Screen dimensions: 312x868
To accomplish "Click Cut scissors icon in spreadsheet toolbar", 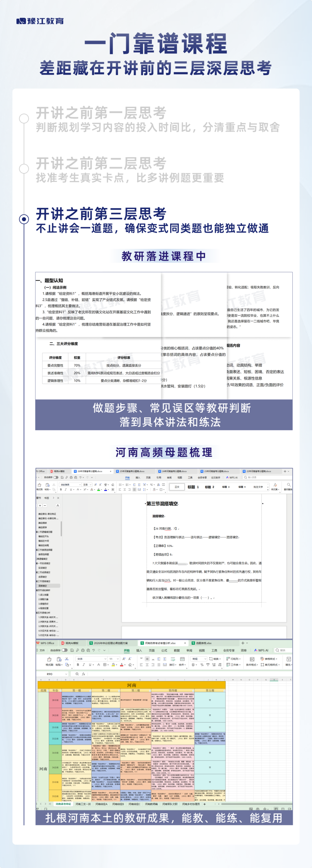I will click(67, 659).
